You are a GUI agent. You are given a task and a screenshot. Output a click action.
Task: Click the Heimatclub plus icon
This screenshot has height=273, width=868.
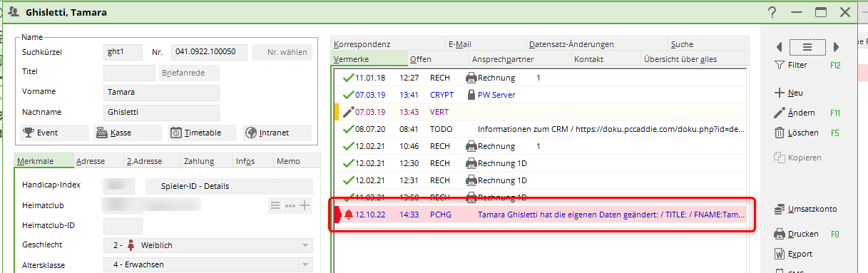(x=305, y=206)
